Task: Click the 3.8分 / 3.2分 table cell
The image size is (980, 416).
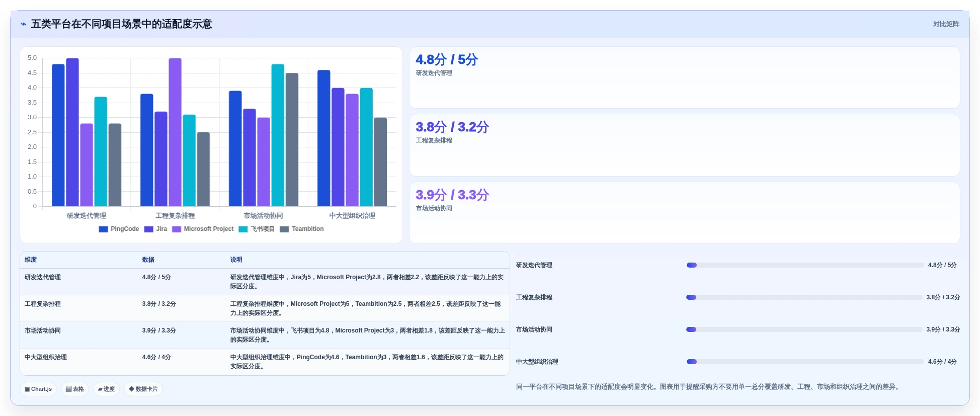Action: 159,304
